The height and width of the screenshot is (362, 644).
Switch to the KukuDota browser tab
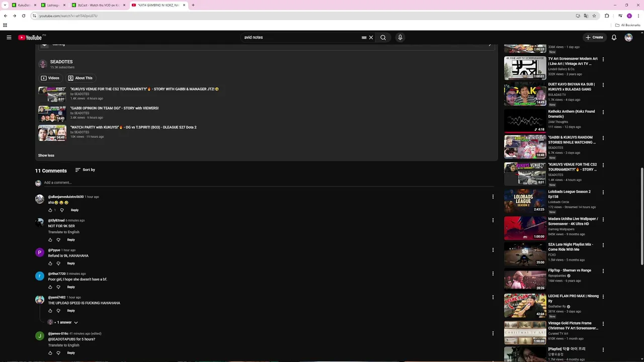[x=24, y=5]
